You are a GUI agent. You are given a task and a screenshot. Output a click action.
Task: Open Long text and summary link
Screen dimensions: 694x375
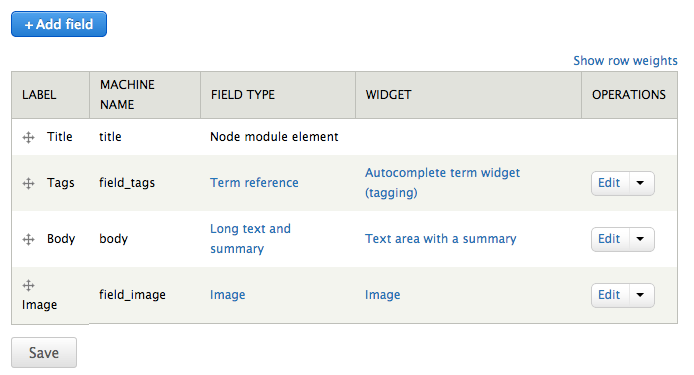250,239
